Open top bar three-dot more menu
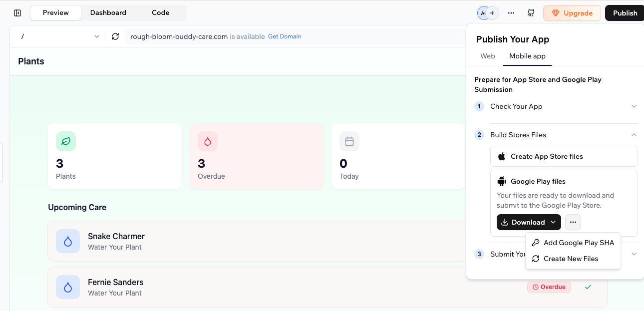The width and height of the screenshot is (644, 311). pyautogui.click(x=511, y=13)
